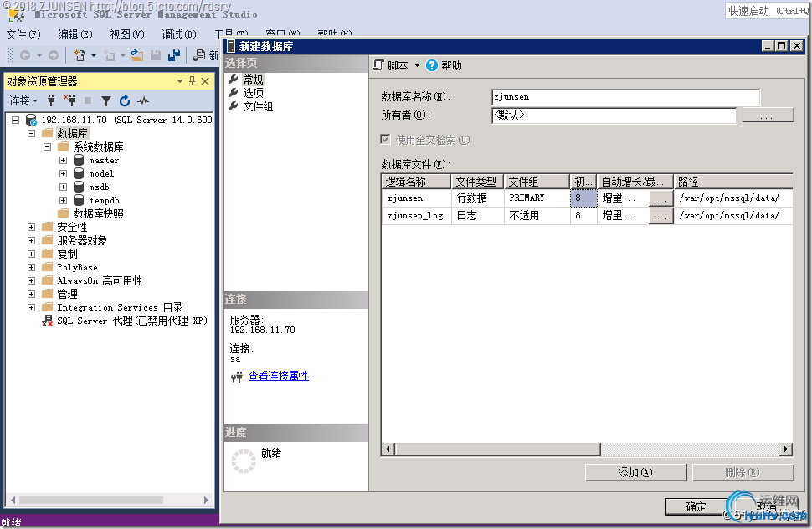Collapse the 数据库 folder node
Screen dimensions: 812x529
(x=32, y=134)
